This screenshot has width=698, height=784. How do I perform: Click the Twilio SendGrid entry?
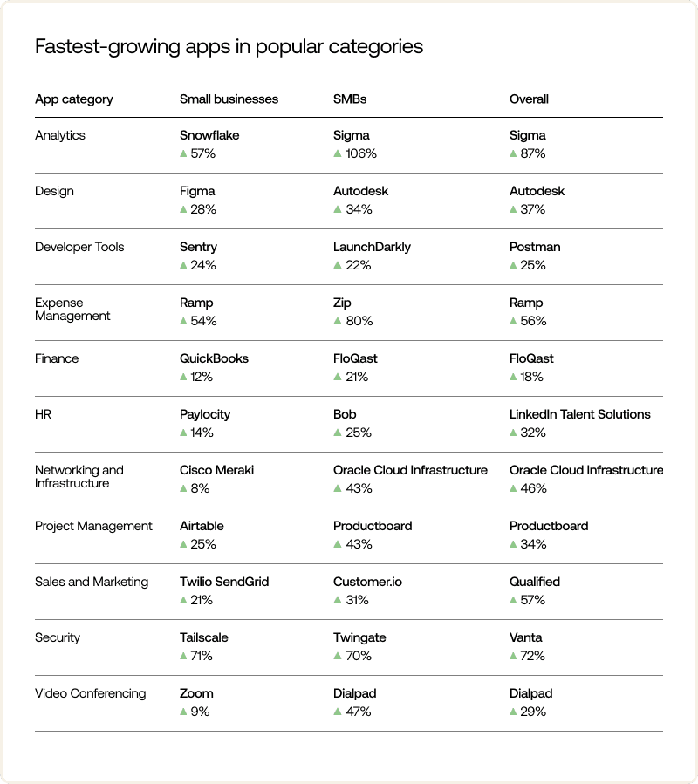pos(223,582)
